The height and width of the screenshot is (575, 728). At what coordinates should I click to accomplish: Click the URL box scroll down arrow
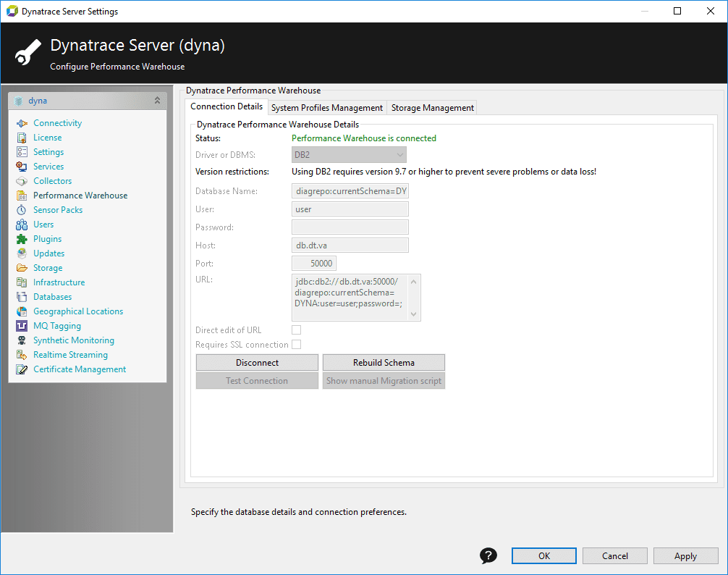[x=414, y=314]
